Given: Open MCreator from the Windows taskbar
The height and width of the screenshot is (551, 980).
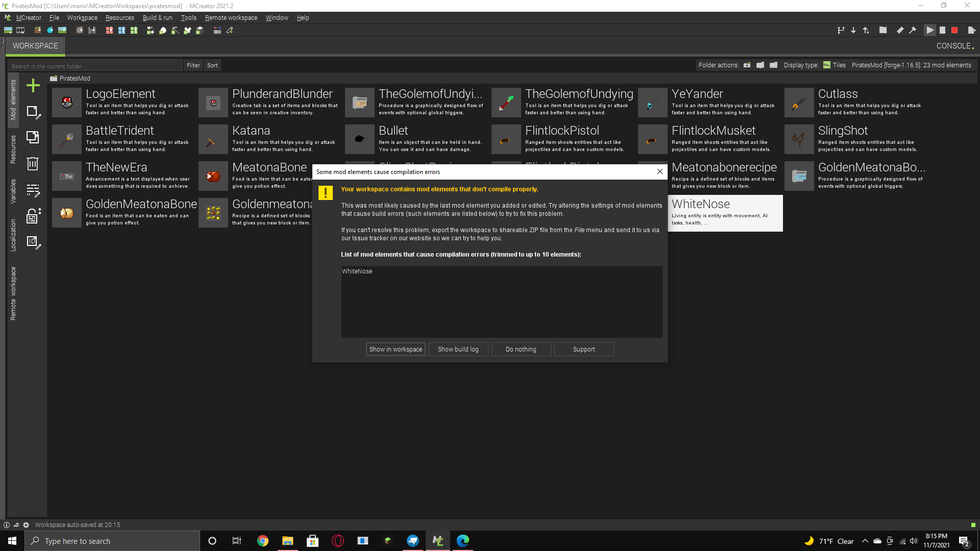Looking at the screenshot, I should pyautogui.click(x=437, y=541).
